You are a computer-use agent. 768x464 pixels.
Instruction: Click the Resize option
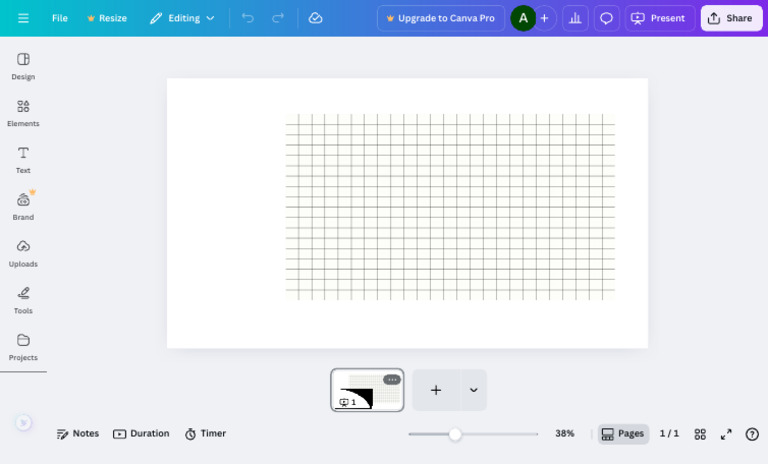107,18
